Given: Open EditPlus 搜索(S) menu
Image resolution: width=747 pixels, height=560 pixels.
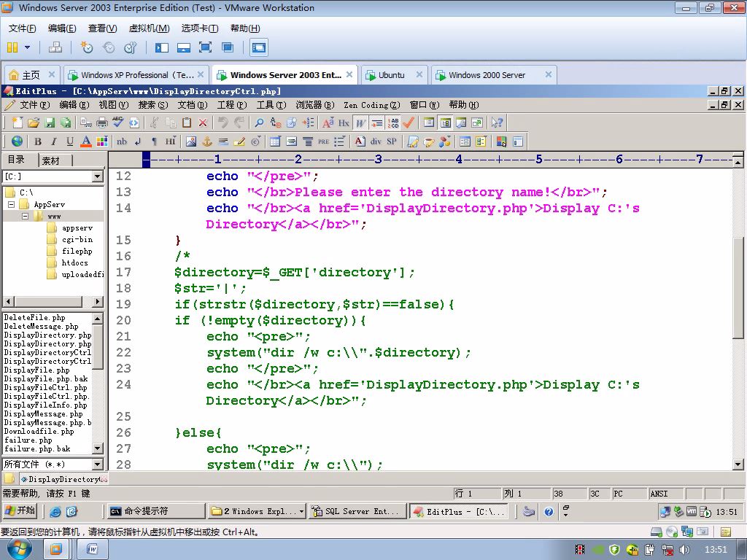Looking at the screenshot, I should point(153,105).
